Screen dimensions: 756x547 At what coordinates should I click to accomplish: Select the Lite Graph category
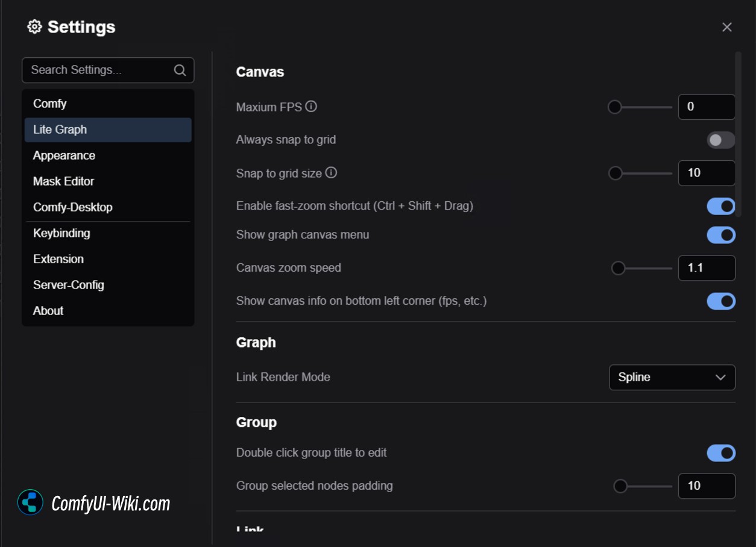pos(108,130)
